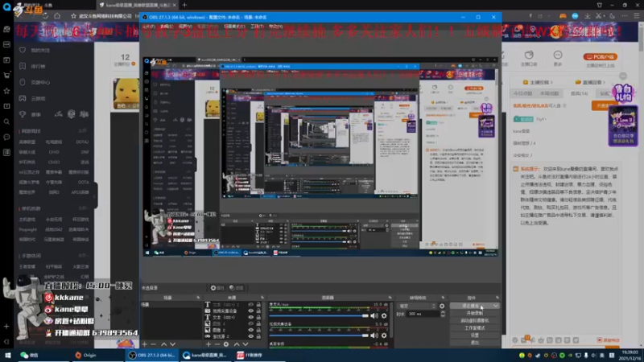Open 编辑(E) menu in OBS

(x=167, y=27)
